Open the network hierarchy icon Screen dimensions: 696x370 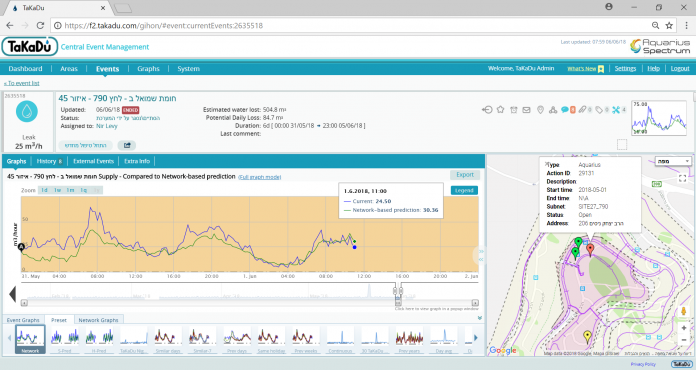pos(553,110)
